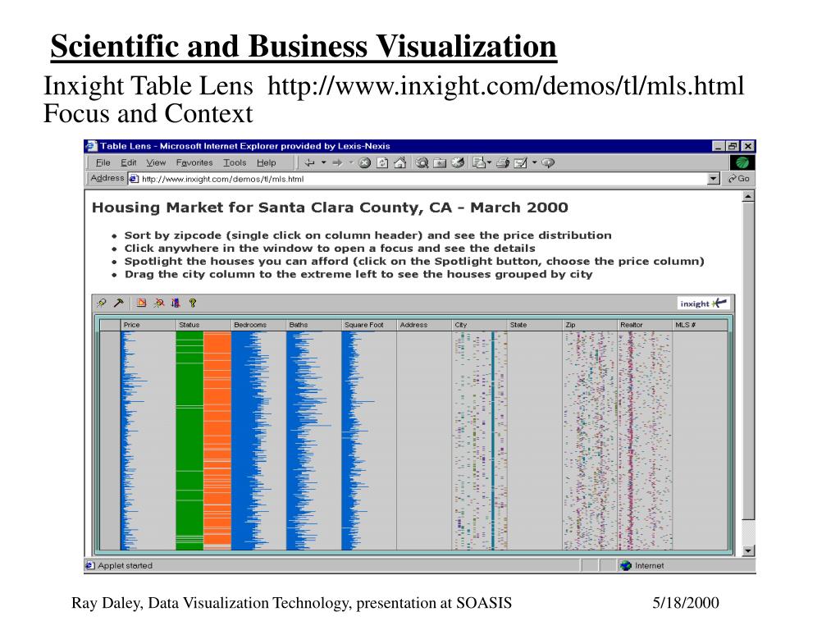This screenshot has height=630, width=840.
Task: Click the page scrollbar up arrow
Action: click(748, 197)
